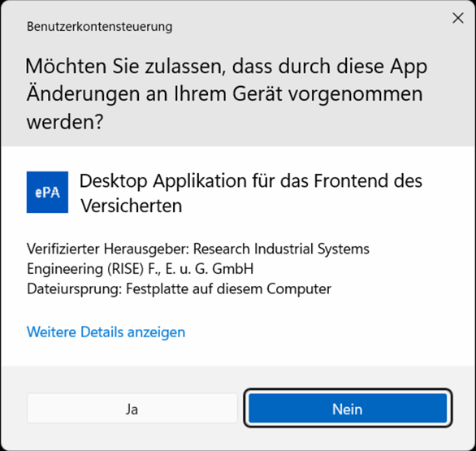Viewport: 476px width, 451px height.
Task: Click the word Versicherten in the app name
Action: point(131,206)
